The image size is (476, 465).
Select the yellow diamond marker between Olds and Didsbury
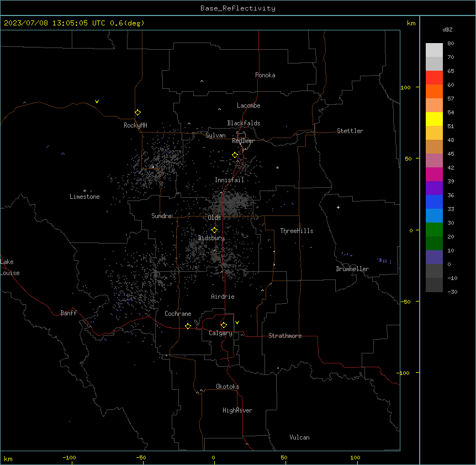tap(214, 230)
